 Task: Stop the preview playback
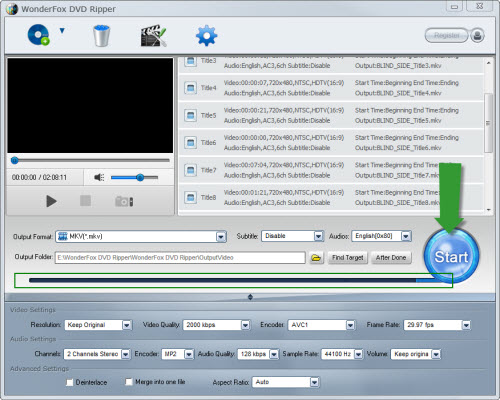[x=85, y=201]
